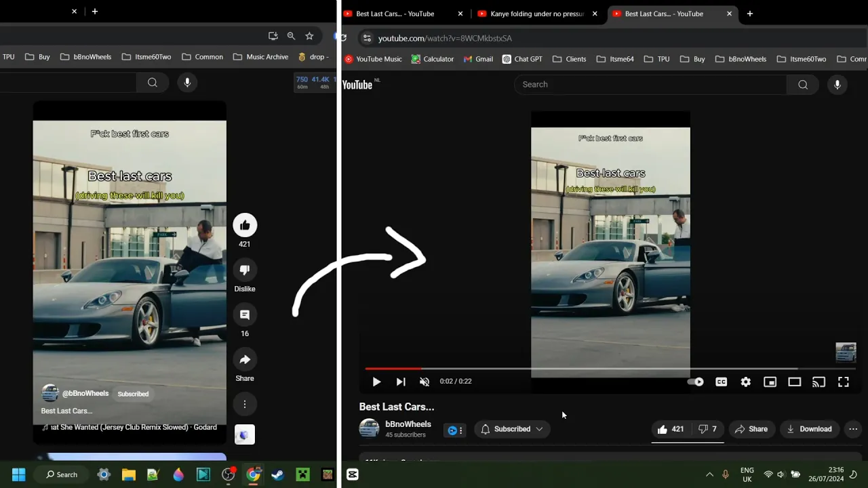Click the install app icon in left address bar
This screenshot has width=868, height=488.
tap(273, 36)
